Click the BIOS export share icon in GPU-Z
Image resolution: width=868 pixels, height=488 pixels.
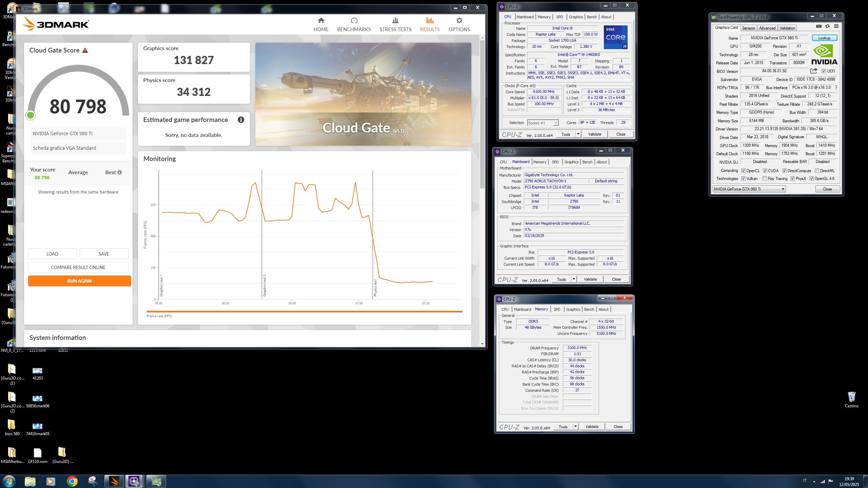click(x=814, y=71)
